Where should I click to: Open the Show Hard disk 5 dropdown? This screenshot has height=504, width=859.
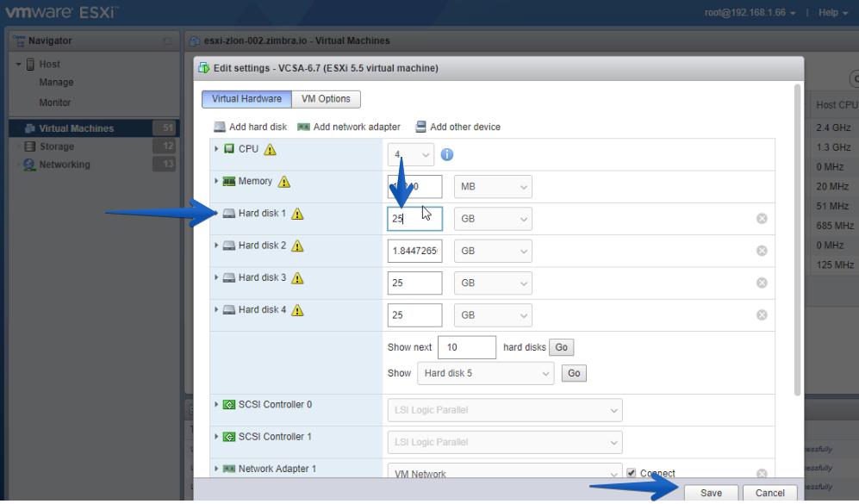pos(486,374)
